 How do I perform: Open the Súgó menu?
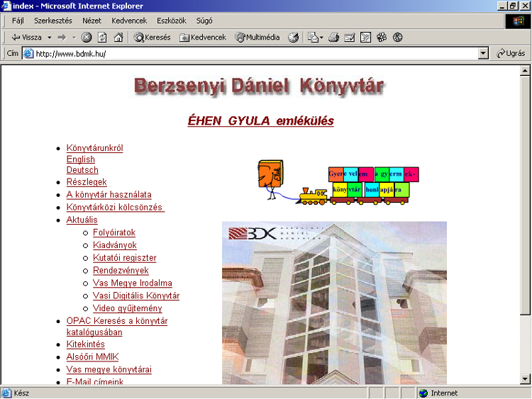point(204,21)
